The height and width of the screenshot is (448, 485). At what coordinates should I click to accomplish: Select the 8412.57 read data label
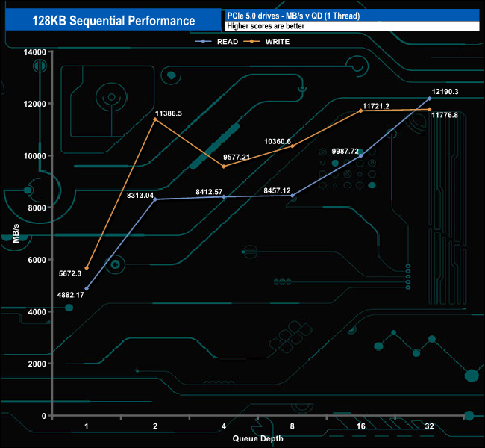pyautogui.click(x=209, y=192)
